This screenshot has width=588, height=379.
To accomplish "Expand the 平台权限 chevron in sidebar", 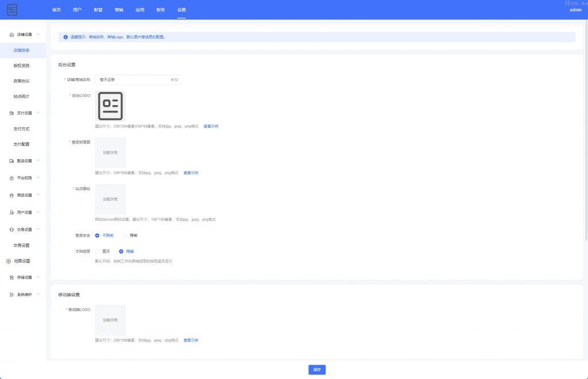I will [38, 178].
